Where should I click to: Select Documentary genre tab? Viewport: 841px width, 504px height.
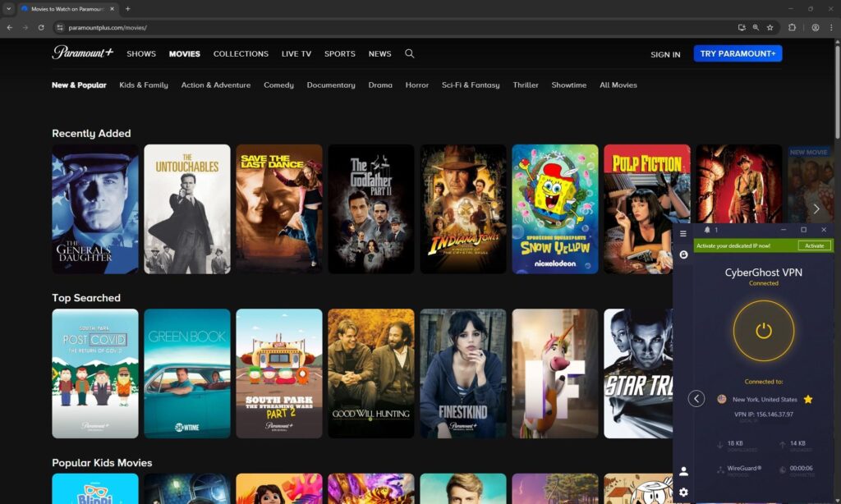click(331, 85)
